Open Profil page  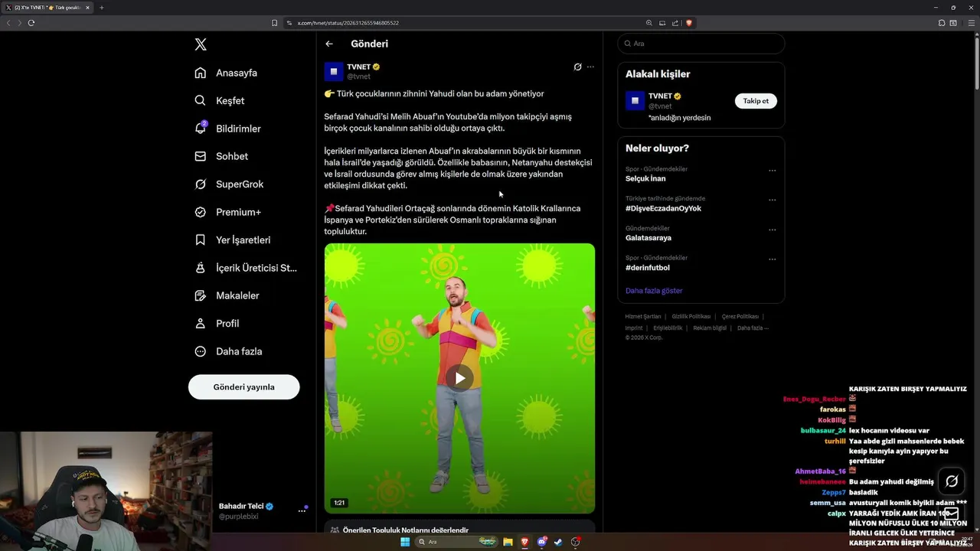click(217, 324)
